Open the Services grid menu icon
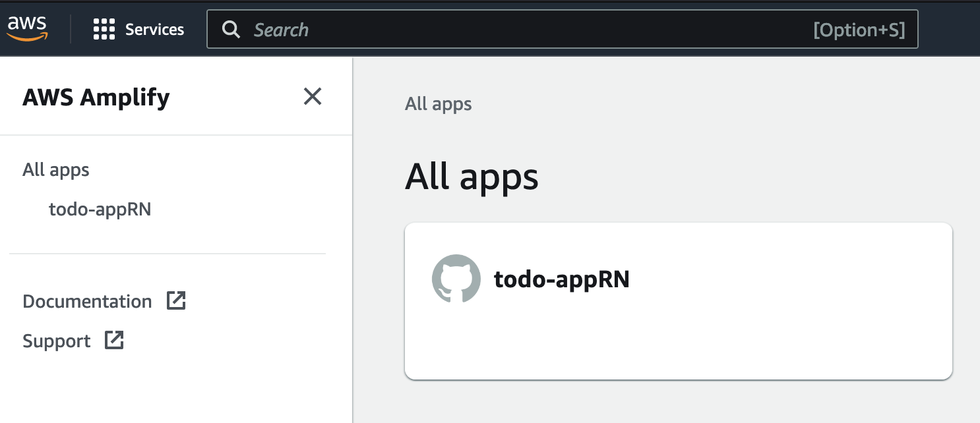The image size is (980, 423). (104, 29)
